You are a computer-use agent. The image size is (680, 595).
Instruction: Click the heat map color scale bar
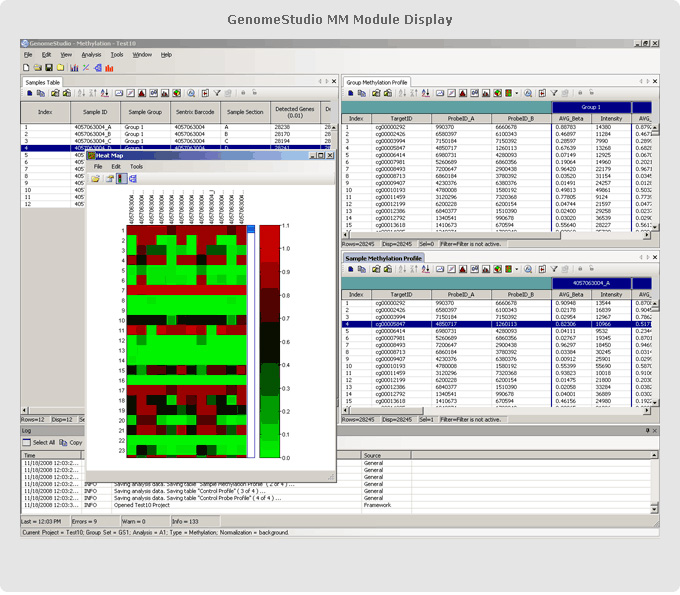(269, 340)
